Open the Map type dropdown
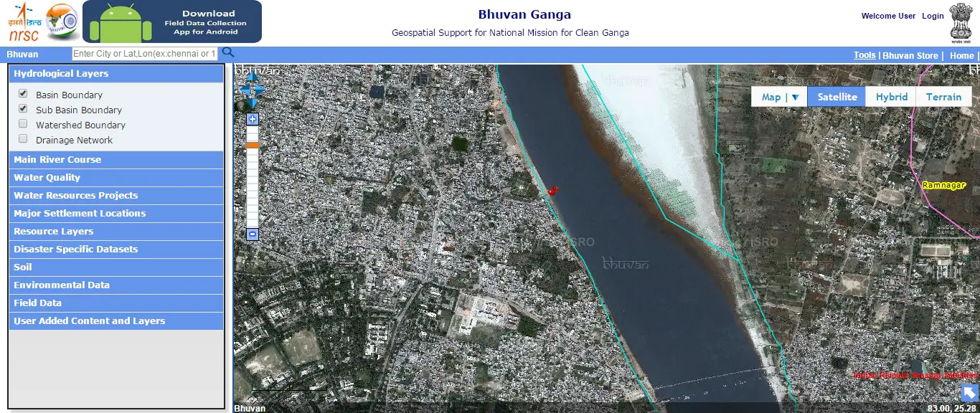Image resolution: width=980 pixels, height=413 pixels. point(780,97)
